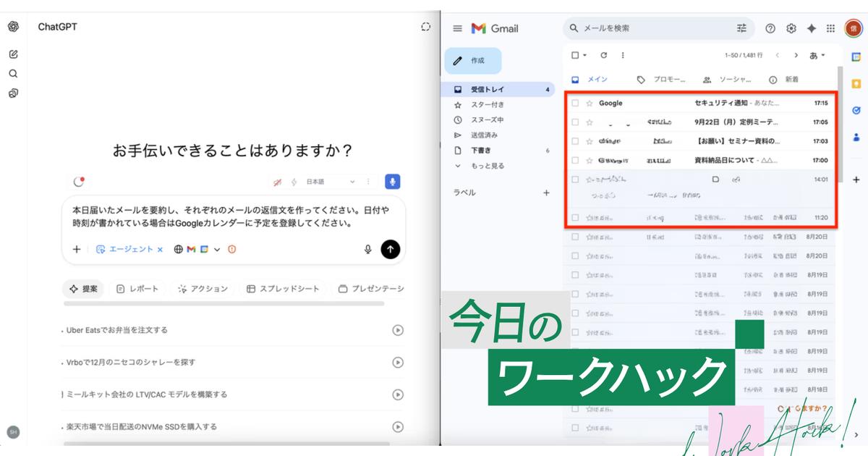The image size is (868, 456).
Task: Star the 資料納品日について email
Action: (x=590, y=160)
